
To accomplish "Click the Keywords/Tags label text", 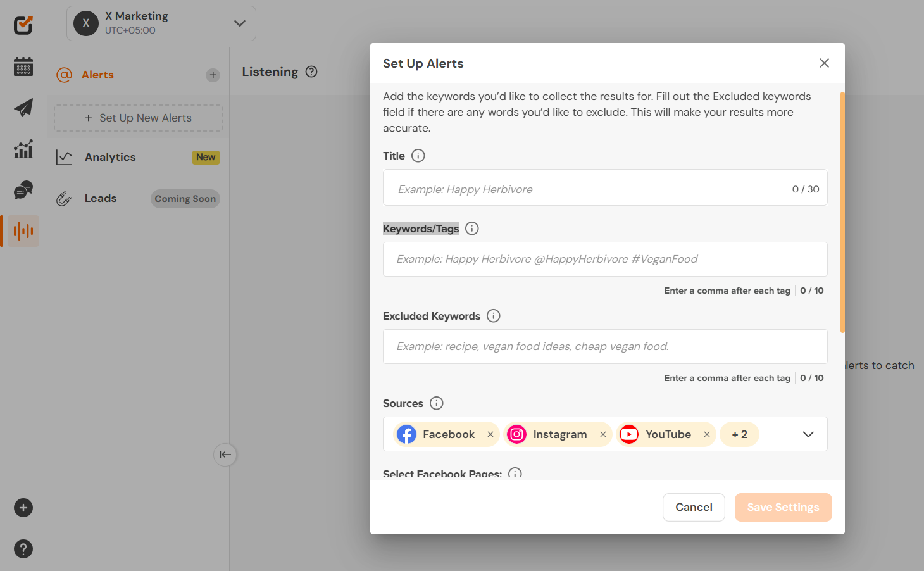I will pos(421,229).
